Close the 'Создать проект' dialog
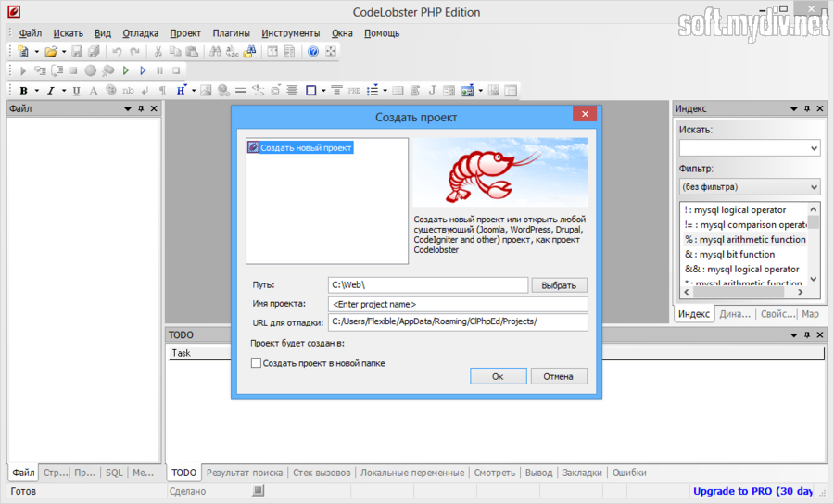 pos(585,114)
